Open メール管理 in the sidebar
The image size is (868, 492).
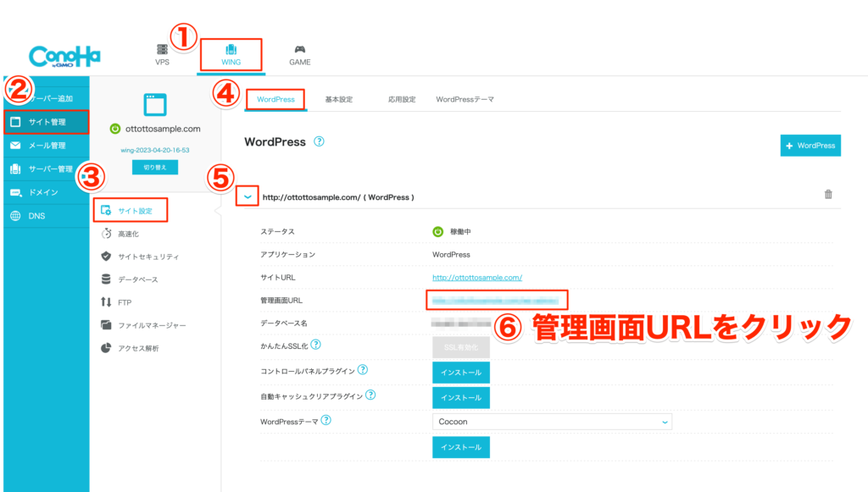pyautogui.click(x=47, y=146)
